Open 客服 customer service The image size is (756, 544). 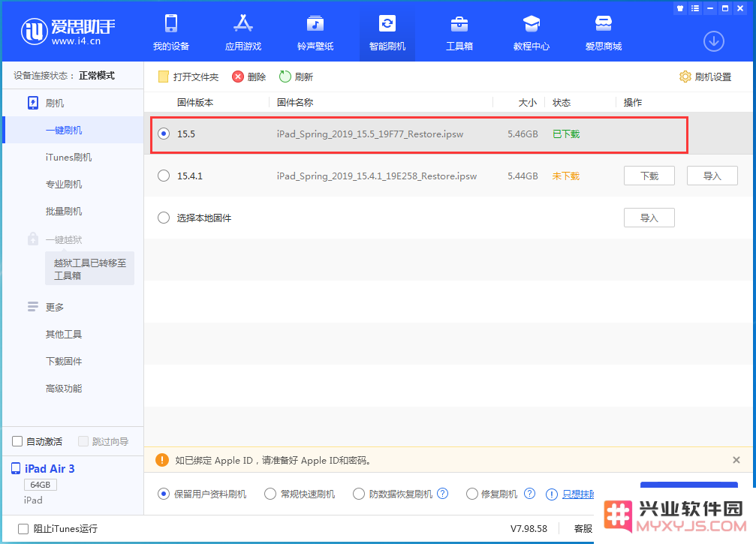click(583, 528)
